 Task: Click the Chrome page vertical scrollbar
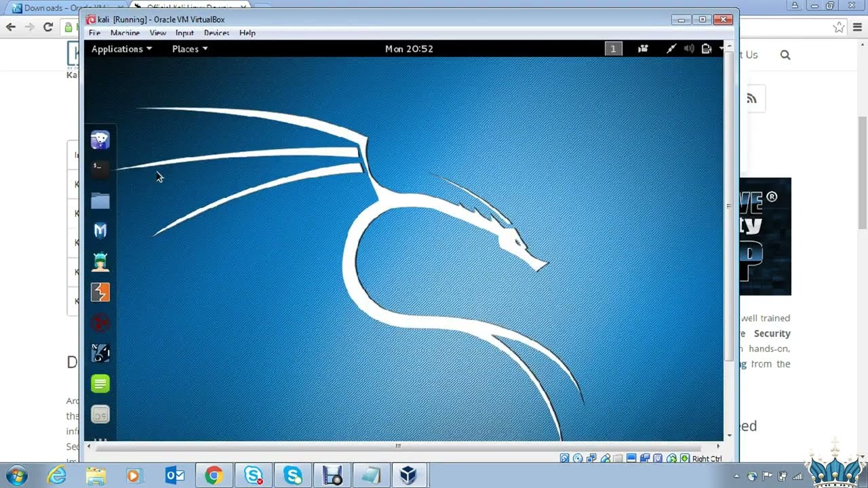(863, 173)
